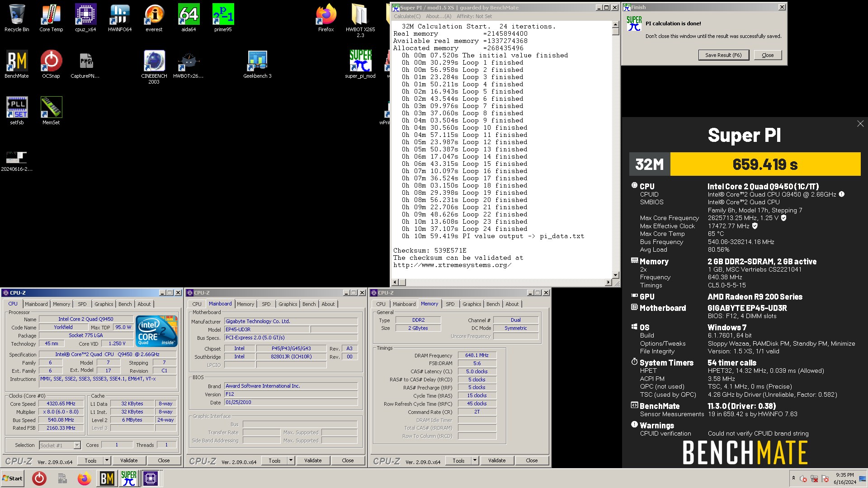Open the MemSet desktop icon

coord(51,111)
